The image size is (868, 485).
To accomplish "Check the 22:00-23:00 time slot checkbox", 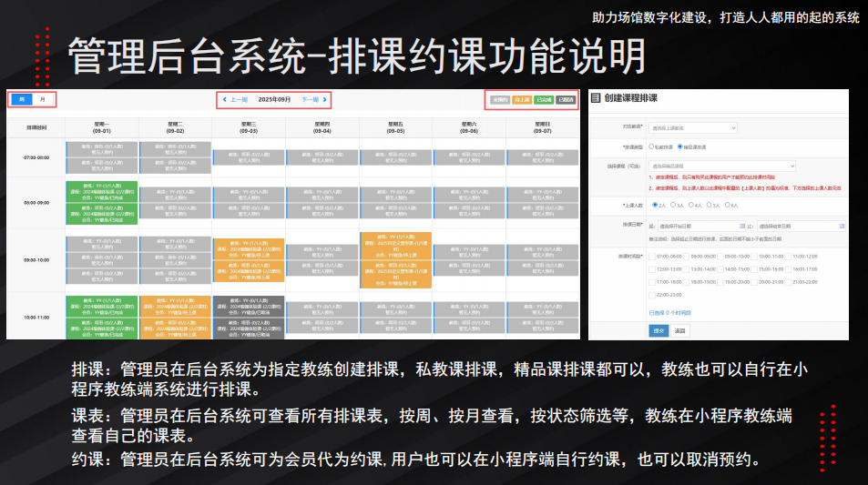I will pos(651,295).
